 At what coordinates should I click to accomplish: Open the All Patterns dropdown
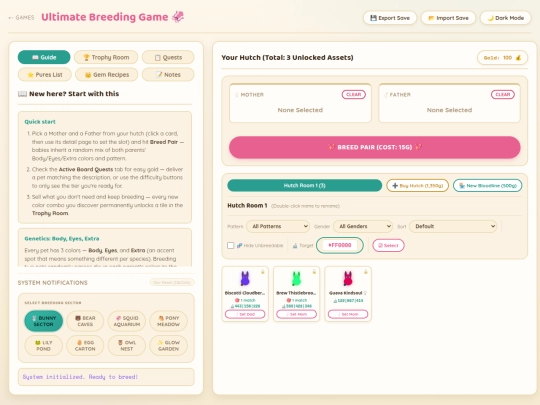[x=278, y=226]
